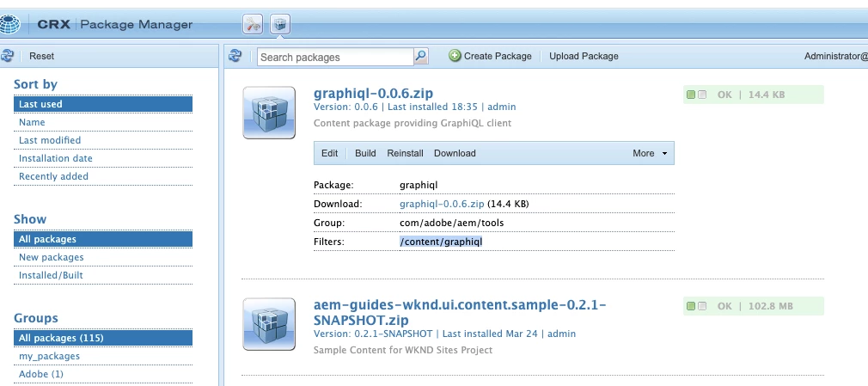Click the CRX globe logo icon
This screenshot has width=868, height=386.
9,24
